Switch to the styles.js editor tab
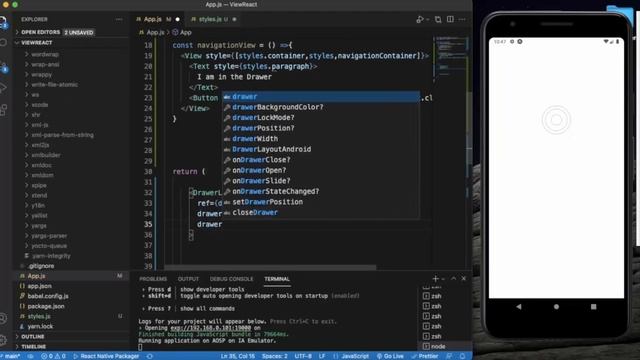 coord(213,19)
